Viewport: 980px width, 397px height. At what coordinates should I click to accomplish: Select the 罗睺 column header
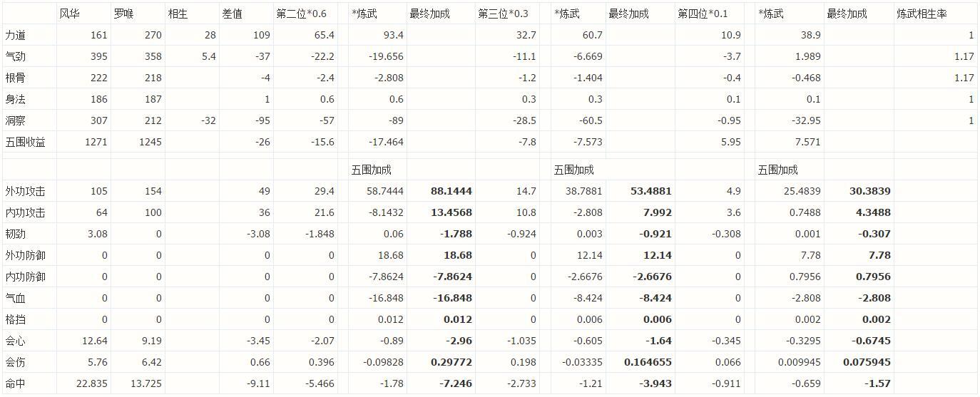124,14
